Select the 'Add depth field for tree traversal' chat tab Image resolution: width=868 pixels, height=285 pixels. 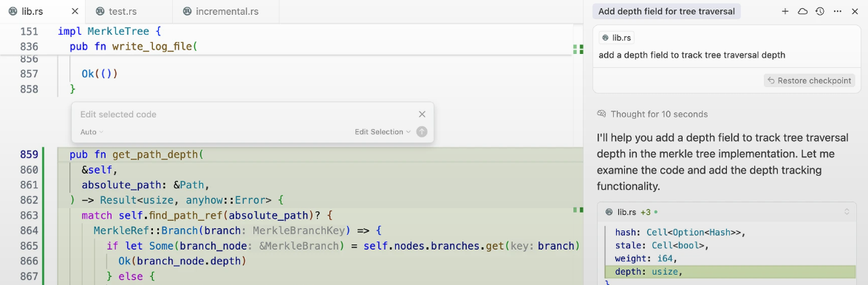tap(666, 11)
